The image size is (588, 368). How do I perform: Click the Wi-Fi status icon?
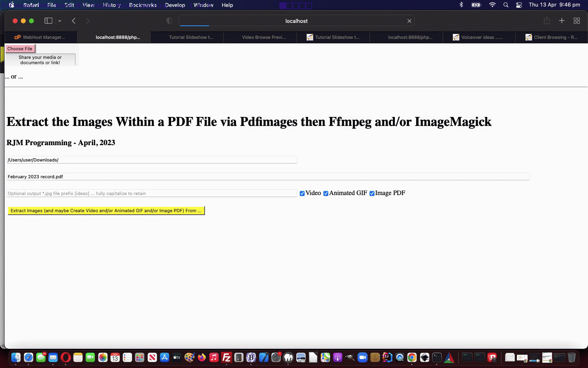click(492, 5)
